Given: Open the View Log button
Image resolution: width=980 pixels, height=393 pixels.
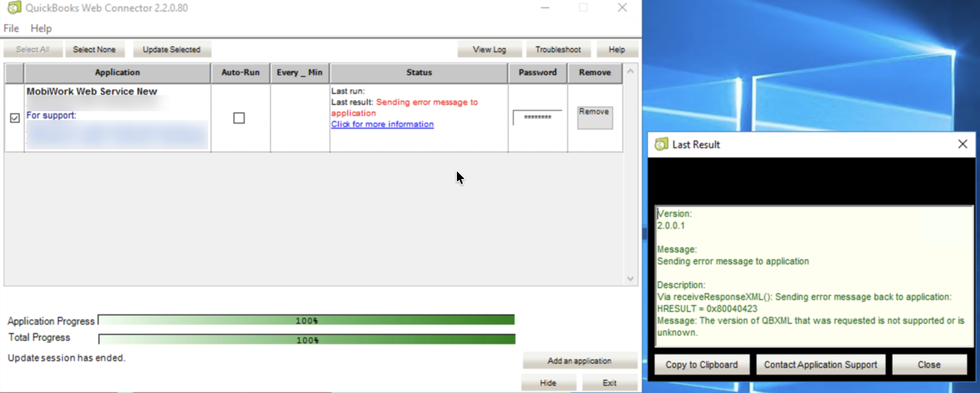Looking at the screenshot, I should click(489, 49).
